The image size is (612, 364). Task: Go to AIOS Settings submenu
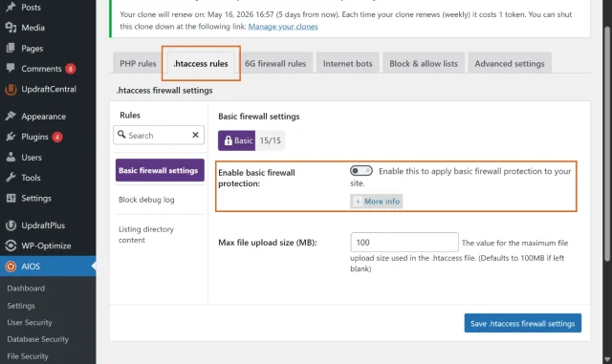tap(21, 306)
